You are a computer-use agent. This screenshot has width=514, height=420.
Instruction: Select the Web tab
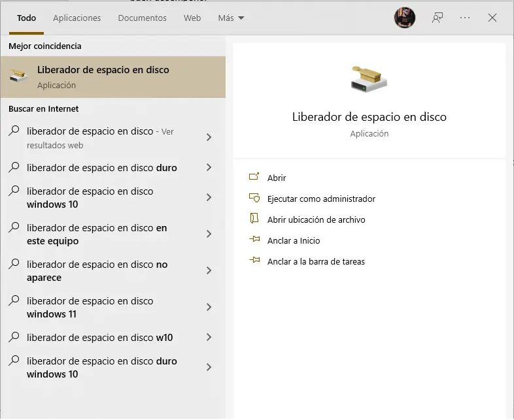coord(192,18)
